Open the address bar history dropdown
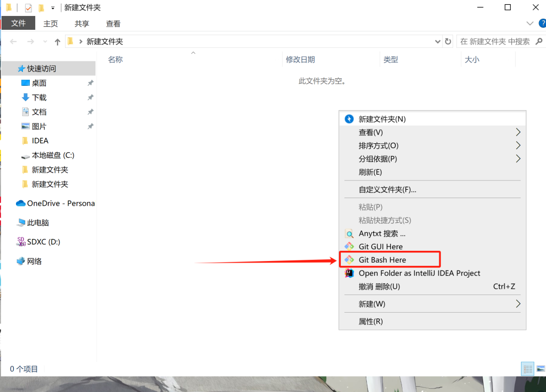The image size is (546, 392). click(438, 42)
